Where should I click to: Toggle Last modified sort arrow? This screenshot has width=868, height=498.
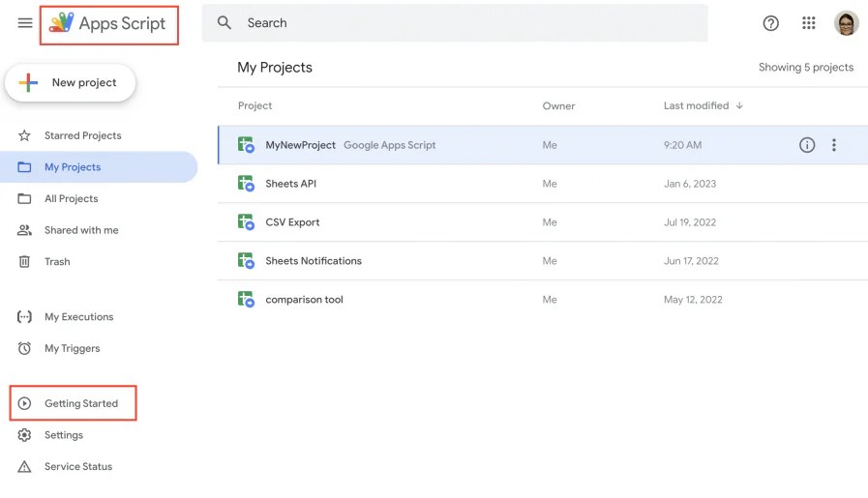740,105
